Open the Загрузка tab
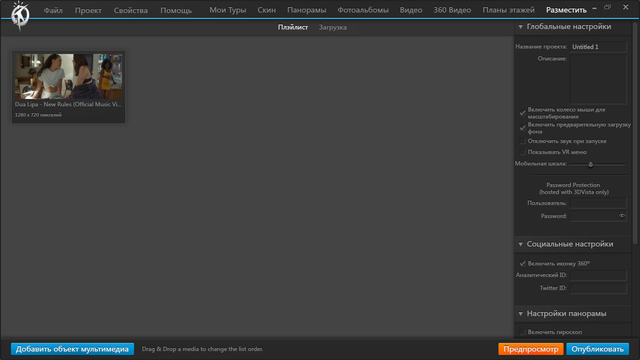The image size is (640, 360). [x=333, y=27]
